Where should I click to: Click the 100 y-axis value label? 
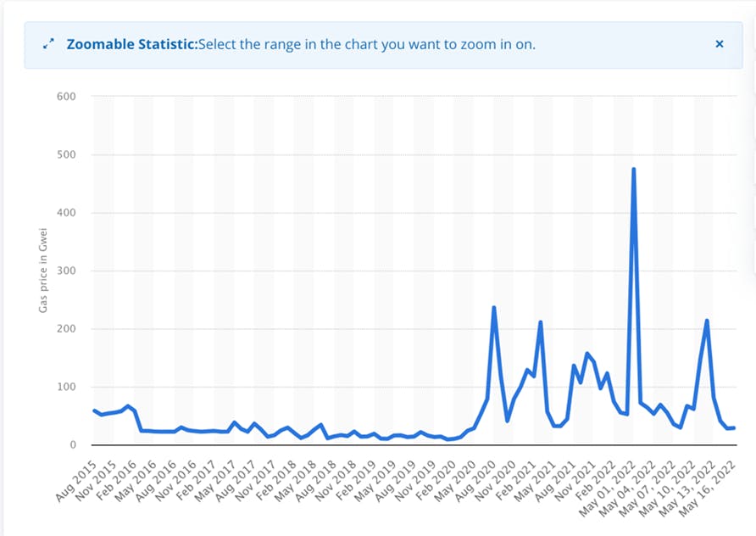[x=67, y=387]
